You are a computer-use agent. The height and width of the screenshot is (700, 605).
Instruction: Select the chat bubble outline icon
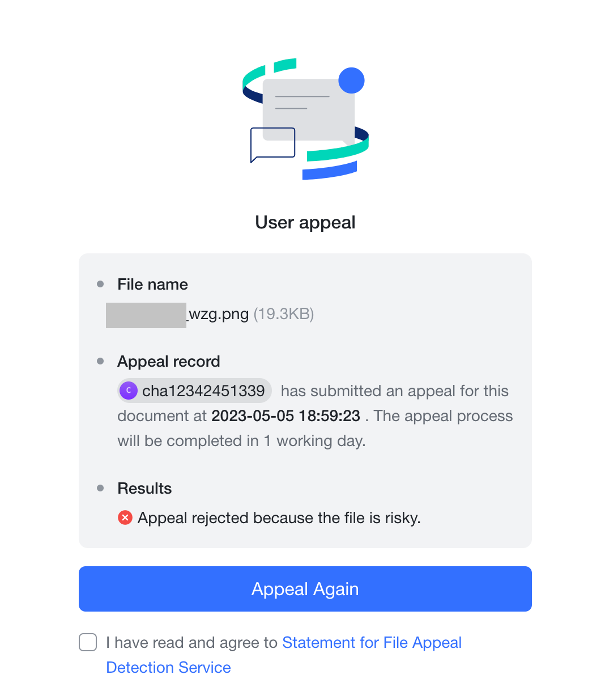[x=272, y=144]
